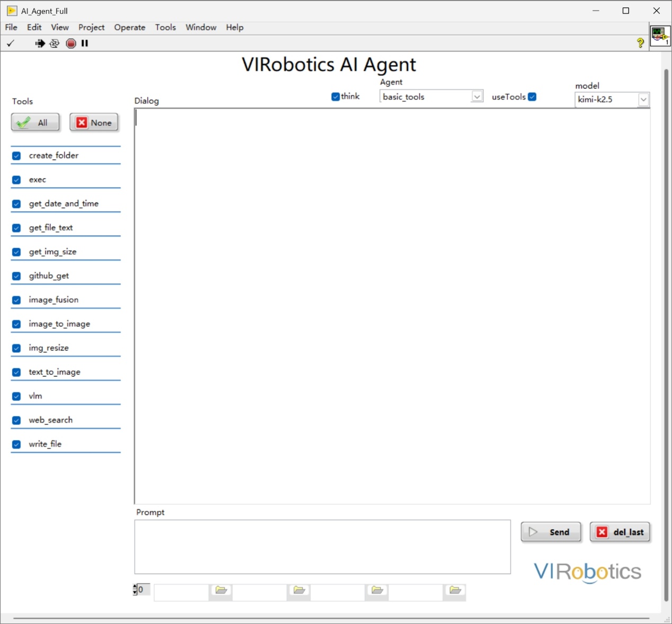Click the vertical scrollbar on right edge

(x=666, y=334)
